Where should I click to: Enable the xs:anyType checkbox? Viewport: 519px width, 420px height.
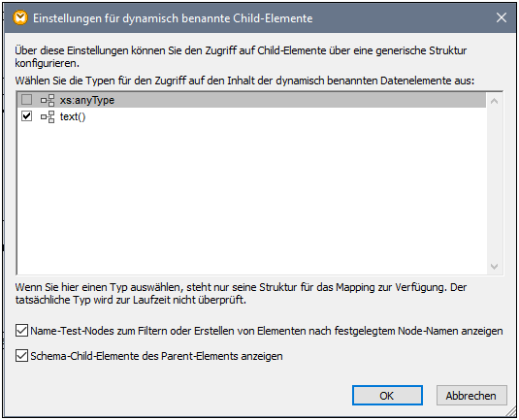26,100
